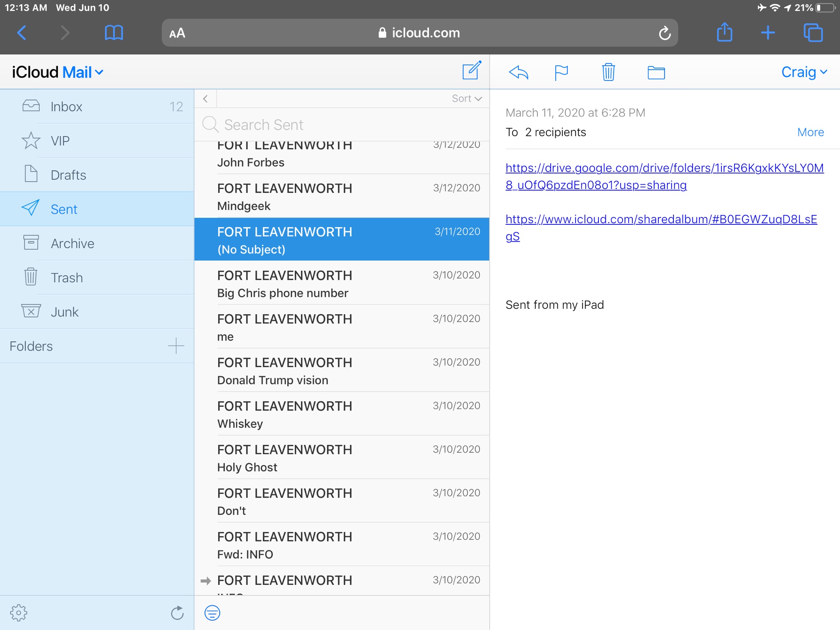Open the Archive mailbox
The height and width of the screenshot is (630, 840).
click(97, 243)
